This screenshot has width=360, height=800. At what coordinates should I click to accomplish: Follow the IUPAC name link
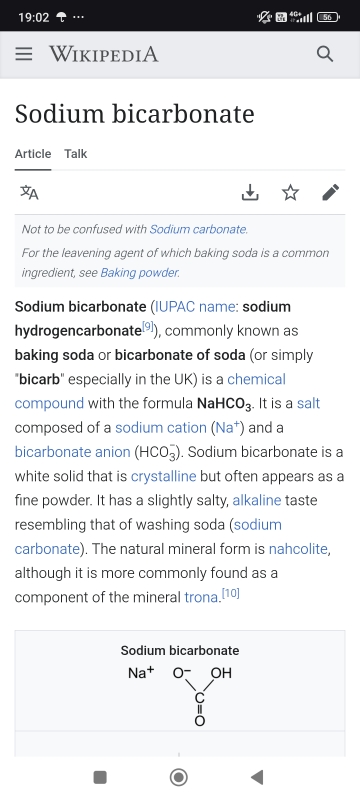(x=196, y=307)
